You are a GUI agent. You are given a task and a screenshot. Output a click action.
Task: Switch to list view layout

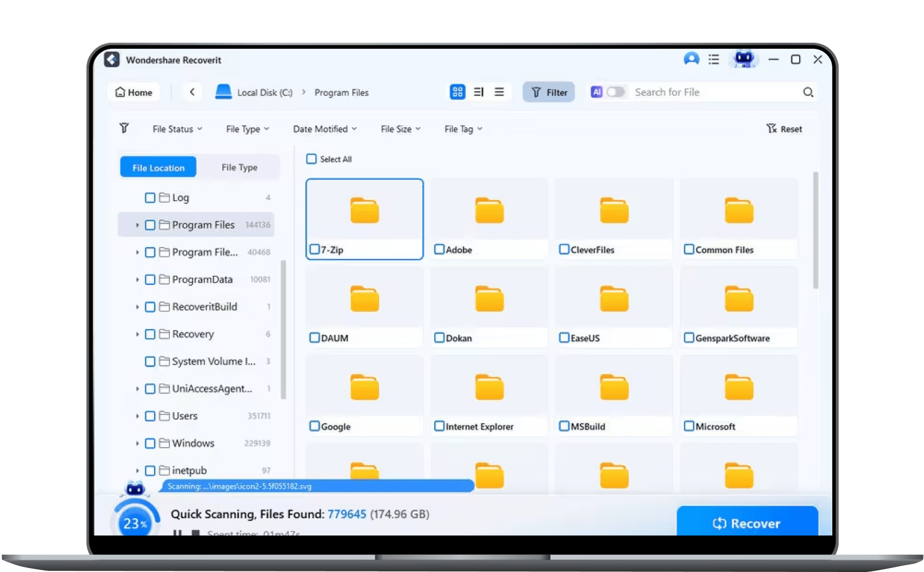coord(500,92)
